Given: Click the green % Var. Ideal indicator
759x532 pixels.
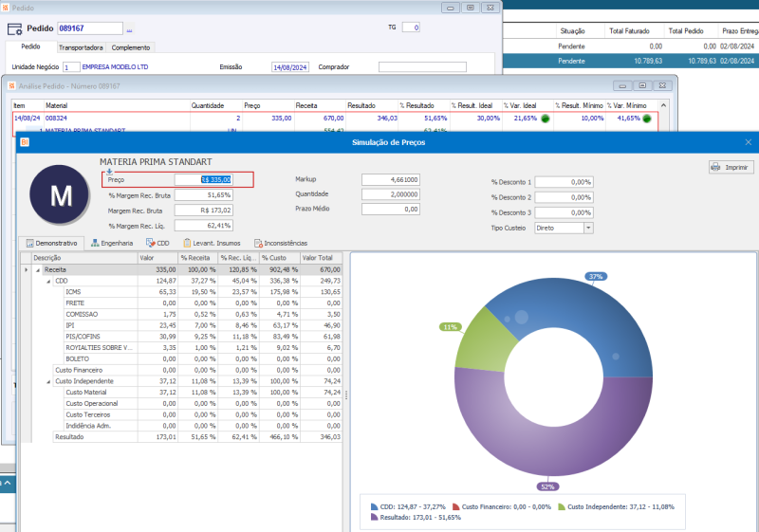Looking at the screenshot, I should 546,119.
